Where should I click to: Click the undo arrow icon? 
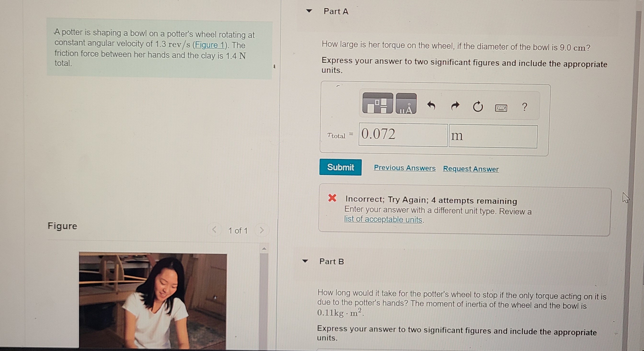point(431,105)
